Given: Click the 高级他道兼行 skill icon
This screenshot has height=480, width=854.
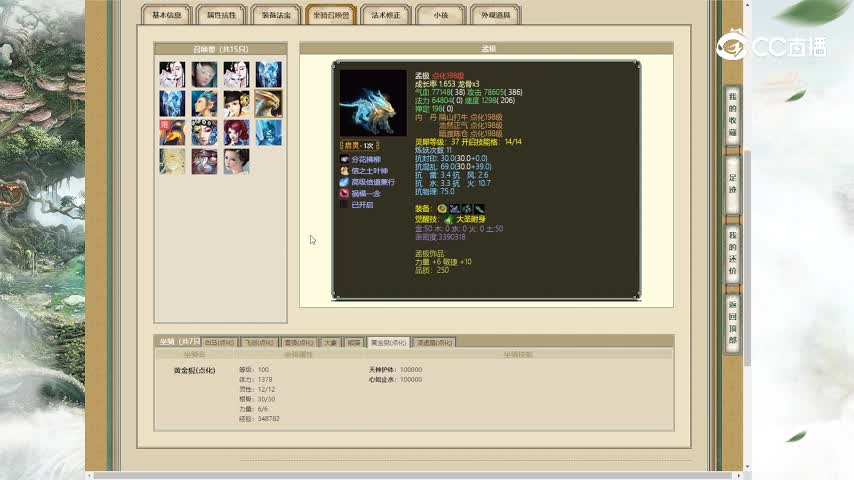Looking at the screenshot, I should 344,182.
